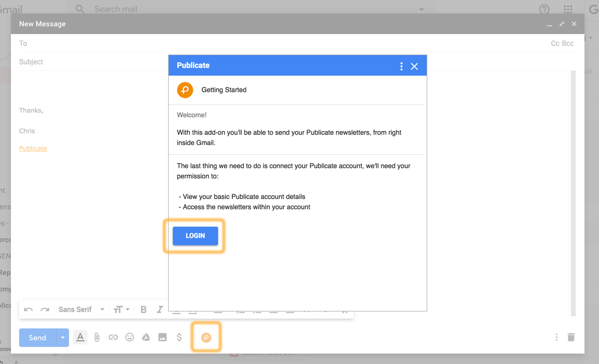Close the New Message window
Viewport: 599px width, 364px height.
click(x=574, y=24)
